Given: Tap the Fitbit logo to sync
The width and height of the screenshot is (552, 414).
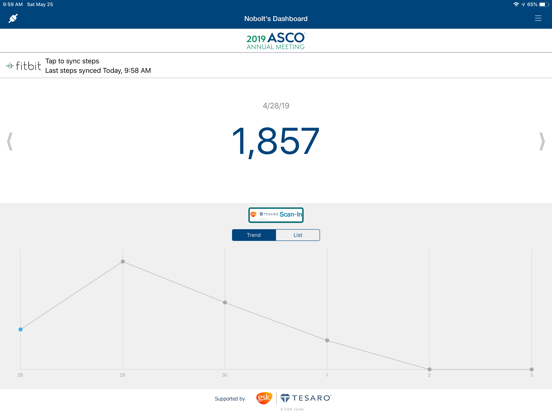Looking at the screenshot, I should coord(24,65).
